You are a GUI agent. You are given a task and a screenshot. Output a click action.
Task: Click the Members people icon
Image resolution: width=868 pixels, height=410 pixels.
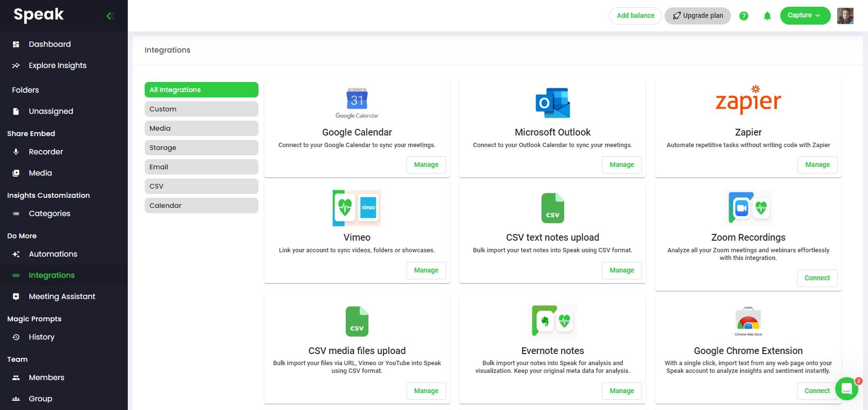[16, 378]
